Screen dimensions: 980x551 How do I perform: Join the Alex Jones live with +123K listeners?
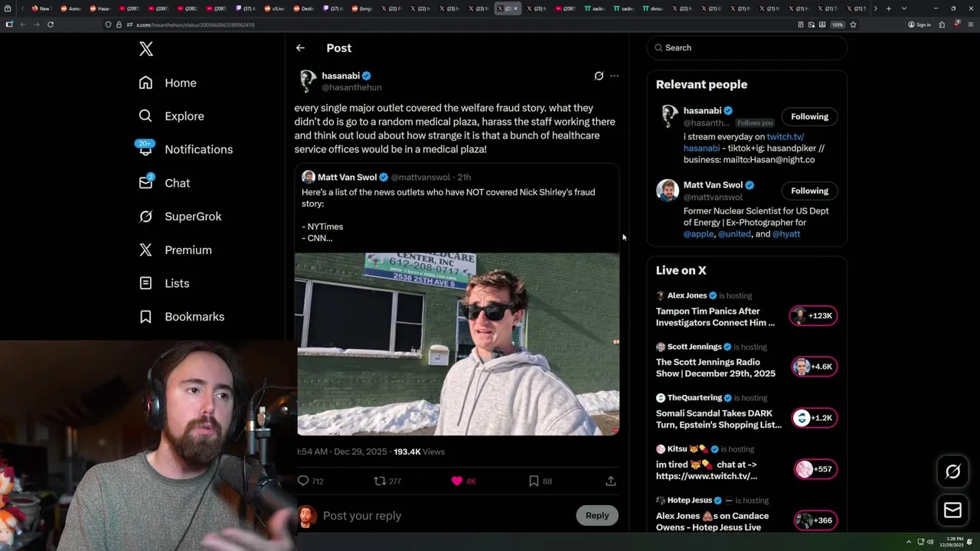813,316
